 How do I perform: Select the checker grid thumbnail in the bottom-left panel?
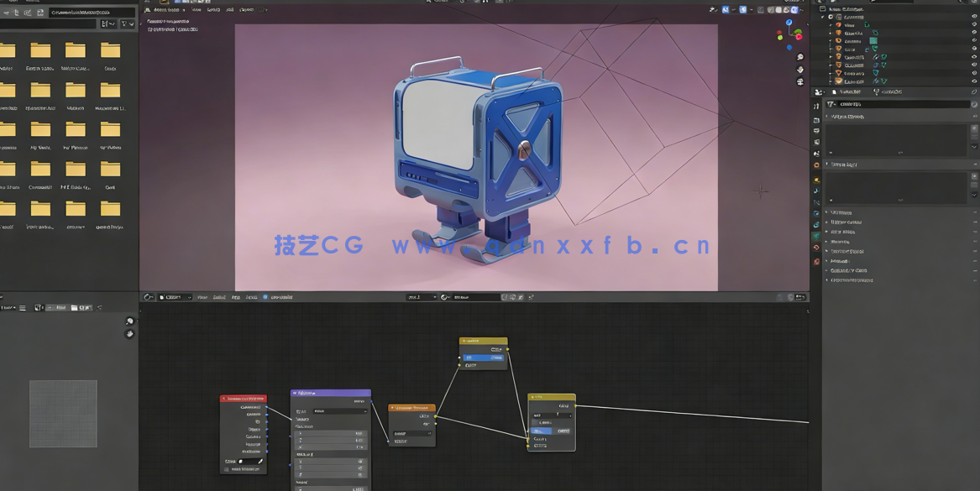pos(63,411)
